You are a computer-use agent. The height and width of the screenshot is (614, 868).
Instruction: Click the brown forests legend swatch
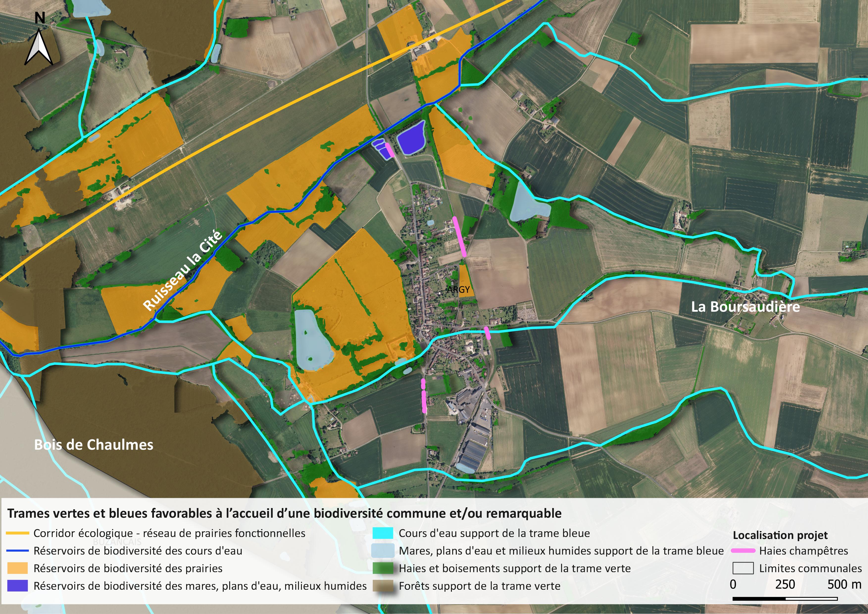click(x=383, y=586)
